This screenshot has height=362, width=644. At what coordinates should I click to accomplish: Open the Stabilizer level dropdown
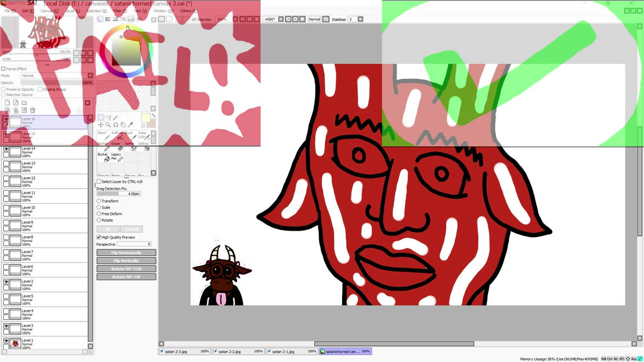point(360,19)
